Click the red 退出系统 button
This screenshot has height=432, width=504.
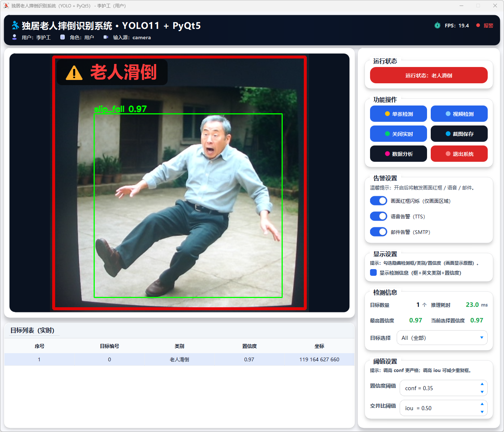[459, 154]
